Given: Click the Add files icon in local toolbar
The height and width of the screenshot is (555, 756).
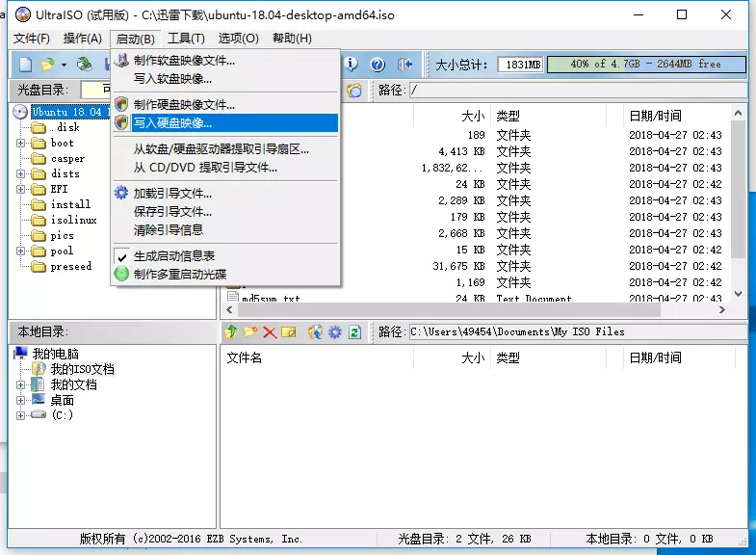Looking at the screenshot, I should tap(315, 331).
